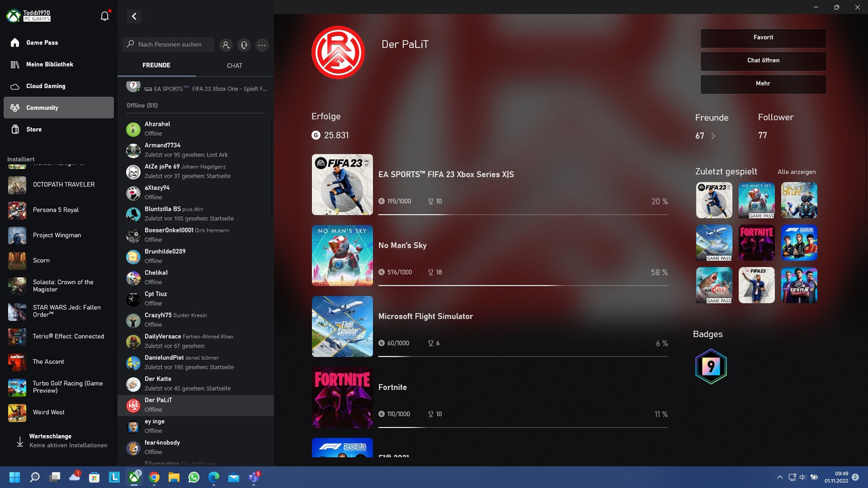This screenshot has width=868, height=488.
Task: Select friend aXtazy94
Action: (x=195, y=192)
